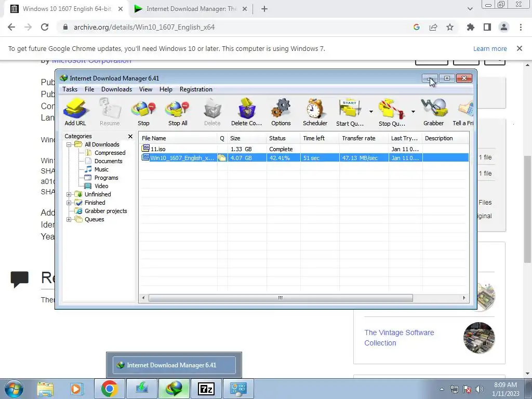Viewport: 532px width, 399px height.
Task: Select the Win10_1607_English download row
Action: coord(304,158)
